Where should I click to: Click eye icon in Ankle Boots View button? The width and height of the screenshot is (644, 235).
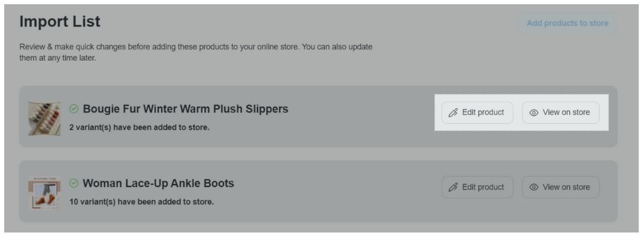[533, 188]
